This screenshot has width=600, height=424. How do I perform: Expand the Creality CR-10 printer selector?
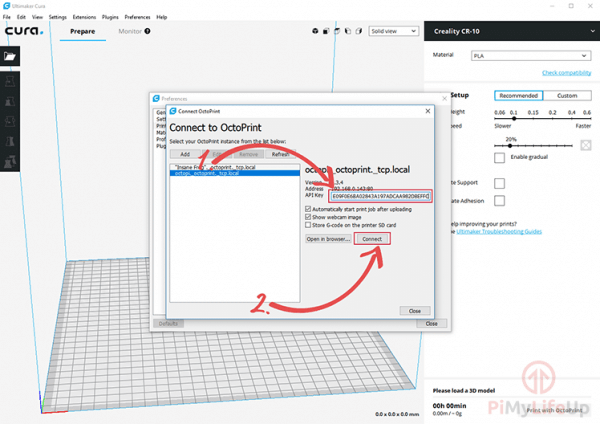[x=512, y=31]
